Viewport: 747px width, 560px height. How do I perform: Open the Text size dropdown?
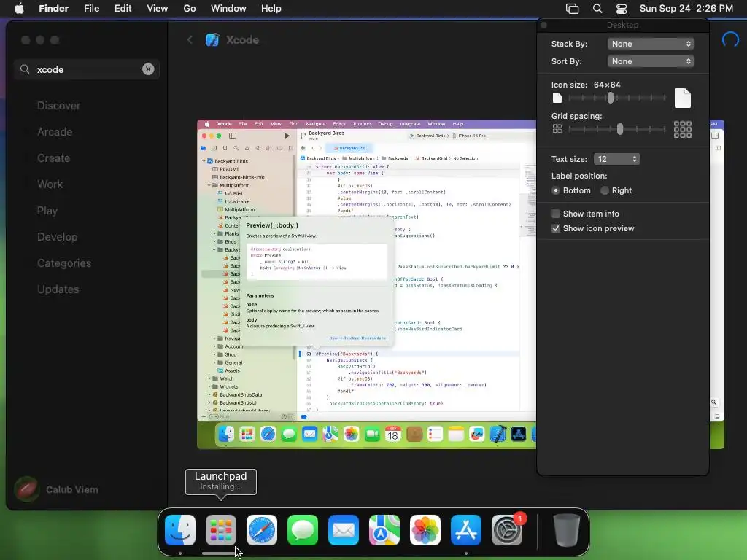(x=616, y=159)
